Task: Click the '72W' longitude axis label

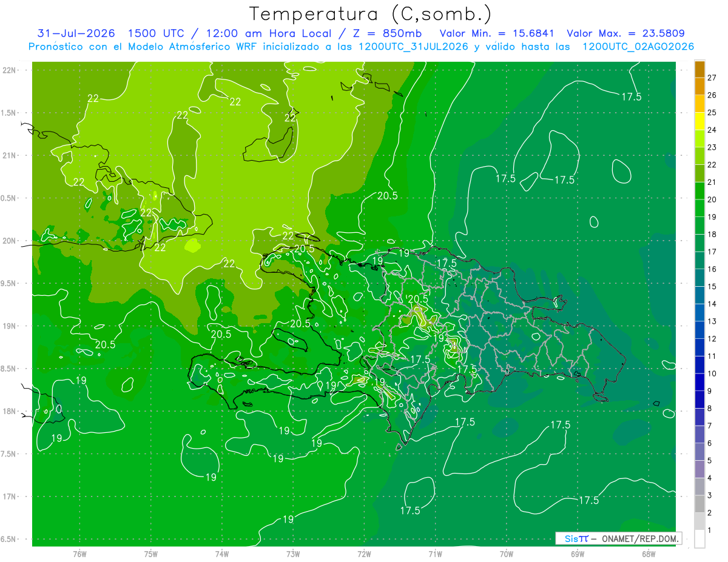Action: [364, 554]
